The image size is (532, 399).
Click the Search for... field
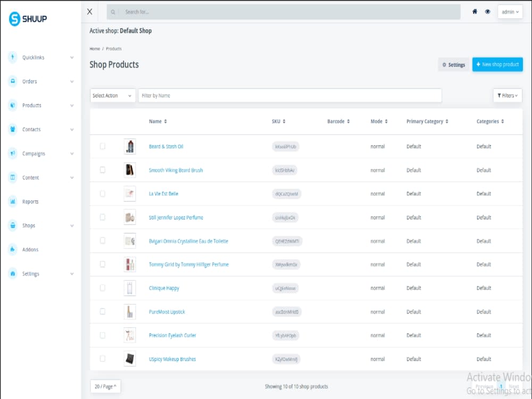[284, 12]
